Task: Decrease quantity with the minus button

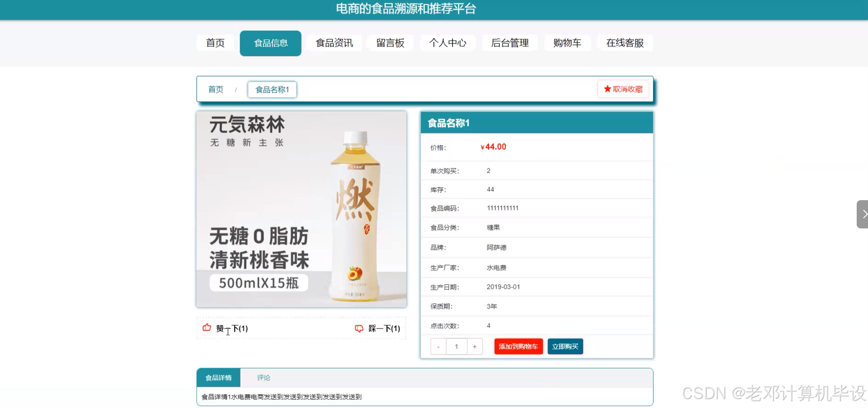Action: (x=438, y=346)
